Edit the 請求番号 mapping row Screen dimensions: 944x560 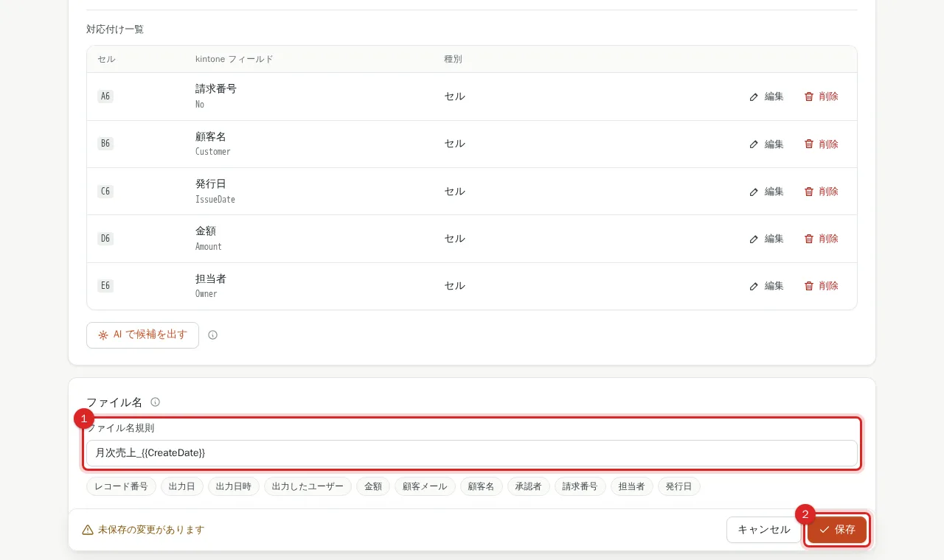point(766,97)
